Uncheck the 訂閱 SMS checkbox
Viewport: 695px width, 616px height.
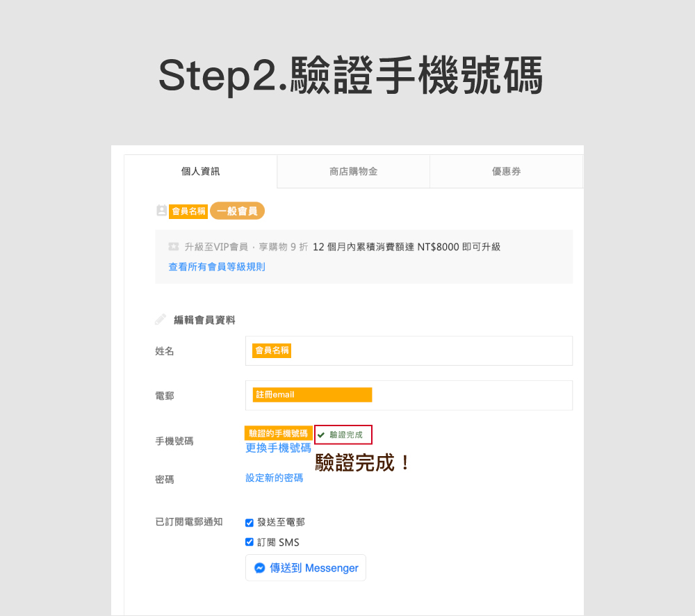pos(250,542)
